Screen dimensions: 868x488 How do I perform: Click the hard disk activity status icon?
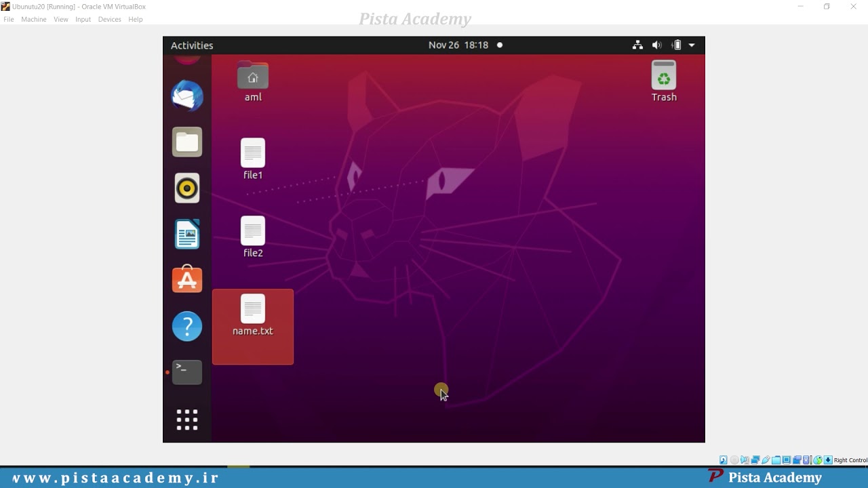(724, 460)
